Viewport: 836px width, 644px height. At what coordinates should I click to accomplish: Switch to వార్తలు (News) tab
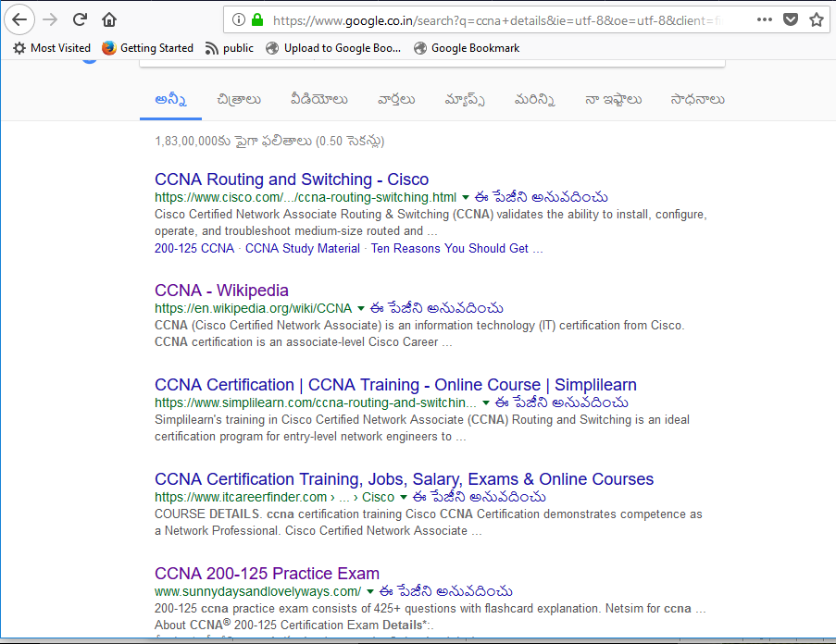click(396, 100)
